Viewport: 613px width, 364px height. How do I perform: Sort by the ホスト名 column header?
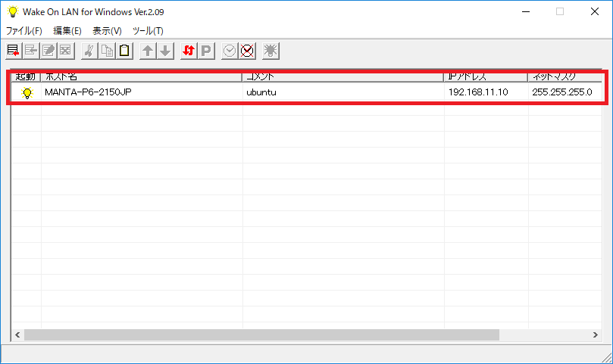[x=142, y=76]
